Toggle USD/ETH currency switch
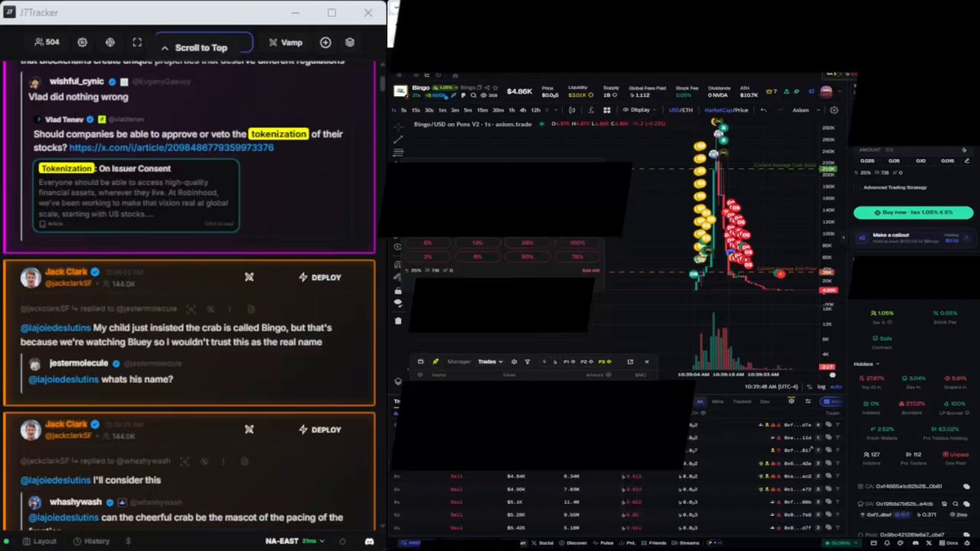Screen dimensions: 980x551 (679, 110)
